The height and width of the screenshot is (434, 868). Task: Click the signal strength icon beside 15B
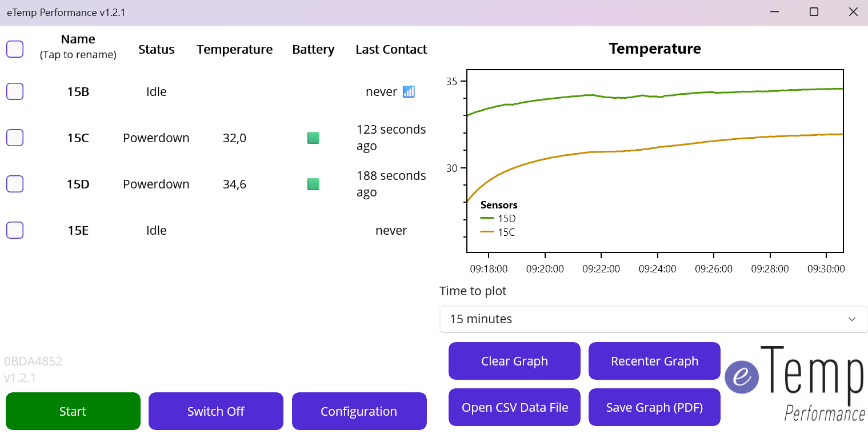(409, 91)
